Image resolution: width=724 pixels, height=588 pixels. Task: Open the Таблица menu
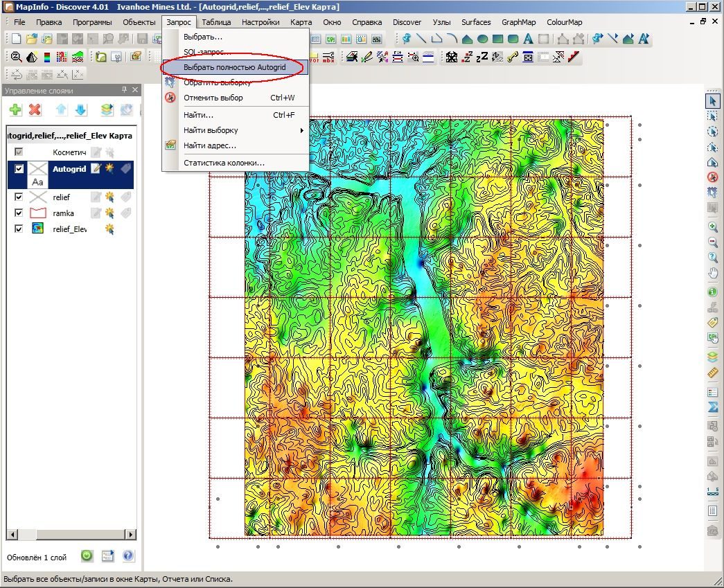[216, 22]
